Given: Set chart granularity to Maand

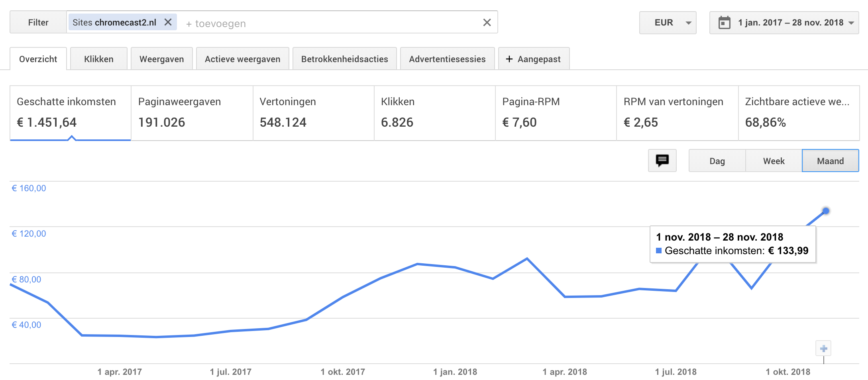Looking at the screenshot, I should (830, 161).
